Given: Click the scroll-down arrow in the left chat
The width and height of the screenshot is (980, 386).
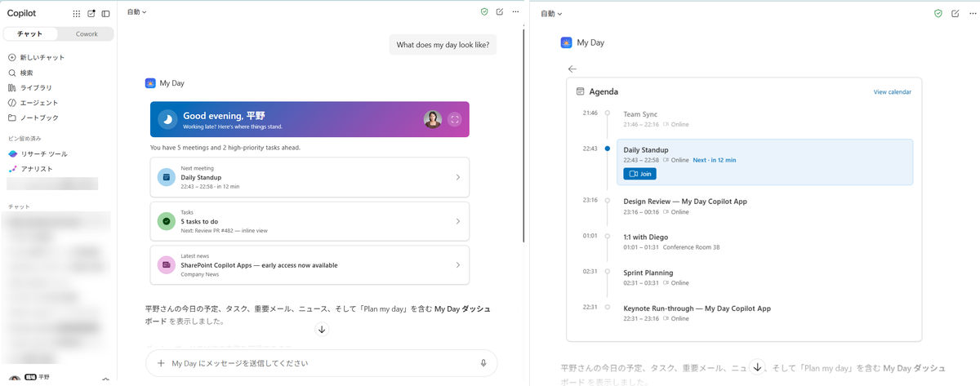Looking at the screenshot, I should (322, 329).
